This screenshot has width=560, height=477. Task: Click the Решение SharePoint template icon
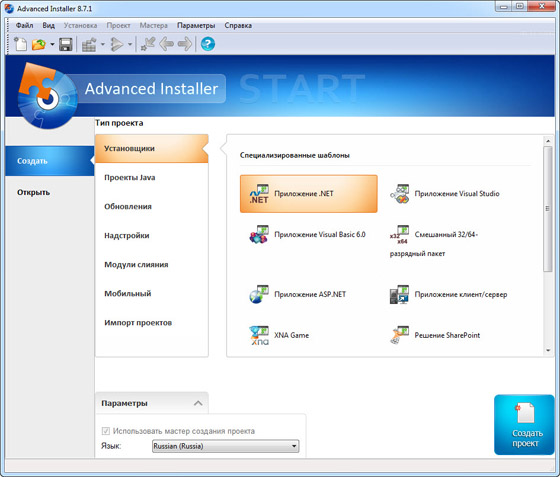[x=399, y=335]
